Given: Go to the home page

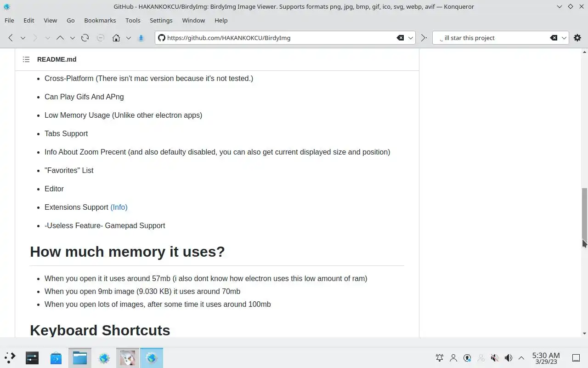Looking at the screenshot, I should [116, 38].
